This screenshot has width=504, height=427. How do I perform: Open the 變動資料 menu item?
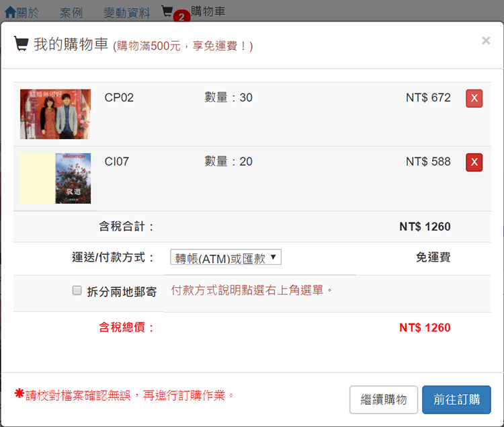click(x=127, y=12)
